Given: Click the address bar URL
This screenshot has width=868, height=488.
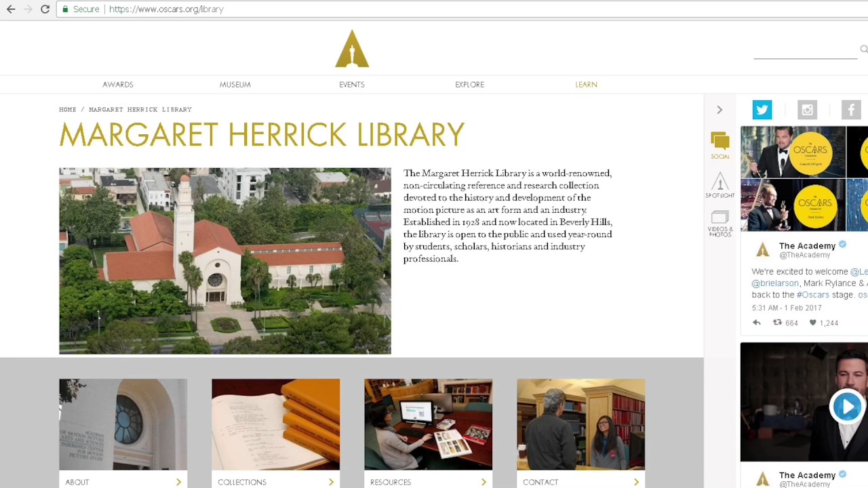Looking at the screenshot, I should pos(166,9).
